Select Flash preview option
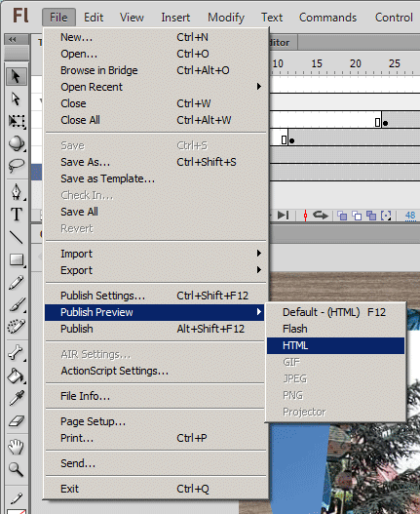Screen dimensions: 420x514 (x=335, y=329)
